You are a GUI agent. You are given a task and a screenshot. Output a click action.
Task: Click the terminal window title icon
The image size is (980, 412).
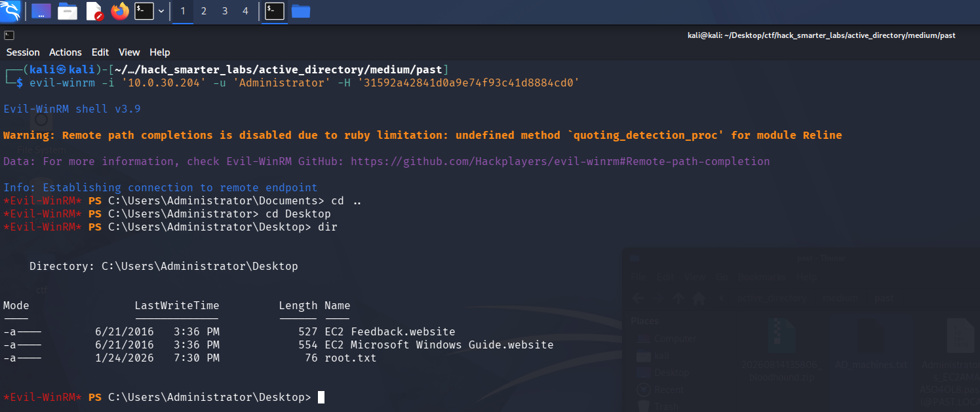pos(9,35)
